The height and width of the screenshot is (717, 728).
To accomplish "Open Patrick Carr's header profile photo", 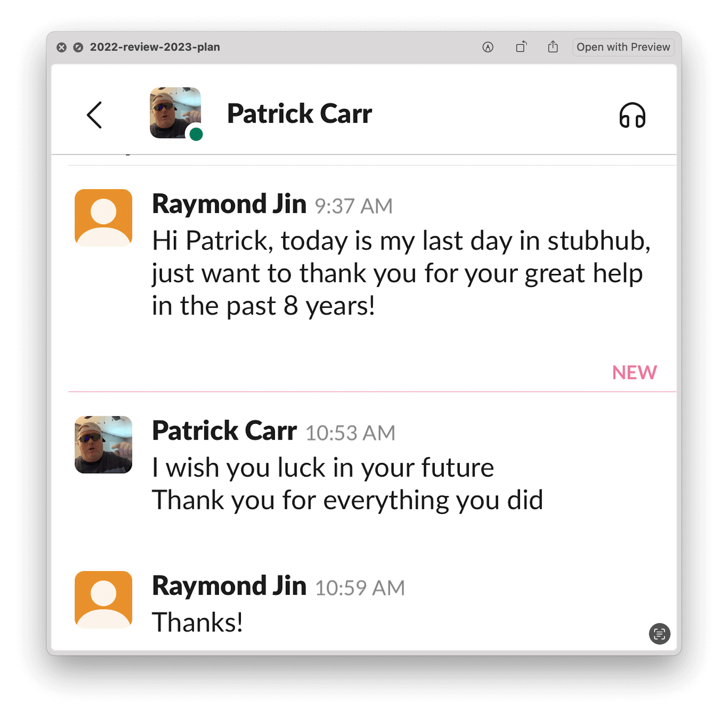I will pos(175,113).
